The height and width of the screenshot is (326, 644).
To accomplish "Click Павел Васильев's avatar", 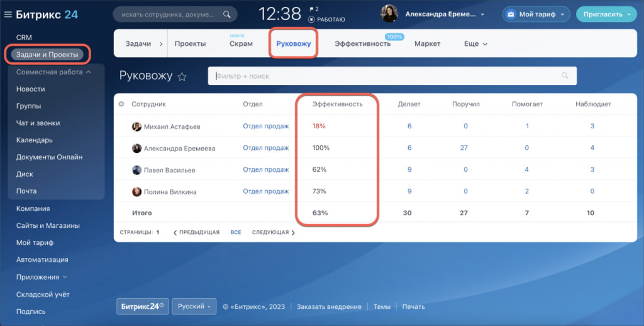I will (136, 170).
